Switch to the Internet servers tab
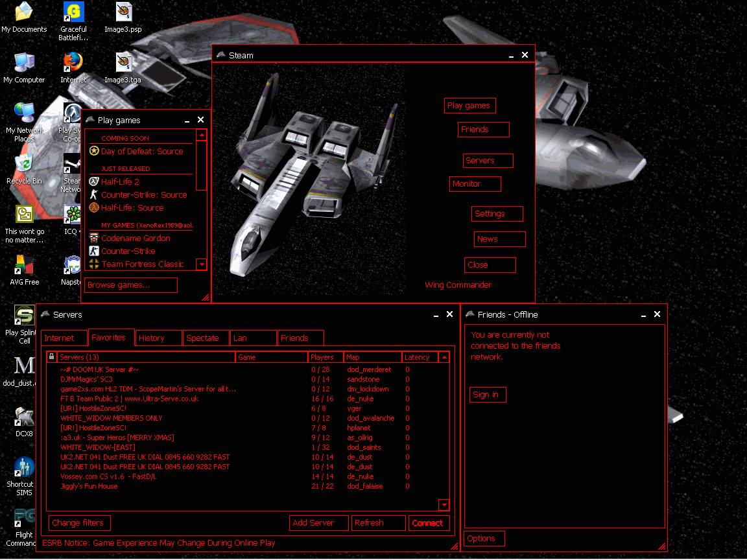The width and height of the screenshot is (747, 560). click(x=64, y=338)
